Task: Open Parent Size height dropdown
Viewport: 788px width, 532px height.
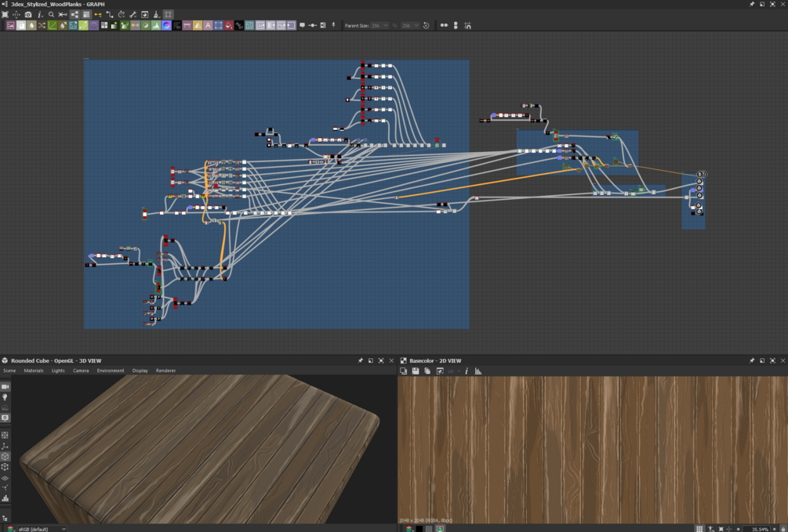Action: (409, 25)
